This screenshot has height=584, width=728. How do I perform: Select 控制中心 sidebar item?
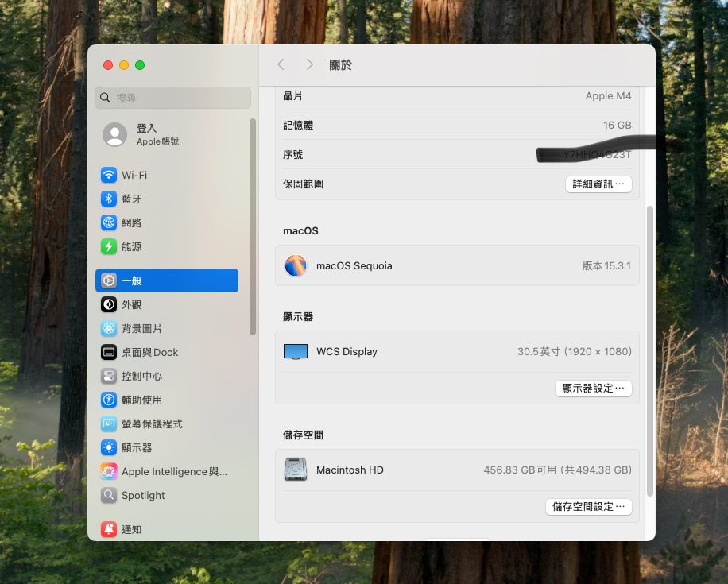pyautogui.click(x=167, y=376)
